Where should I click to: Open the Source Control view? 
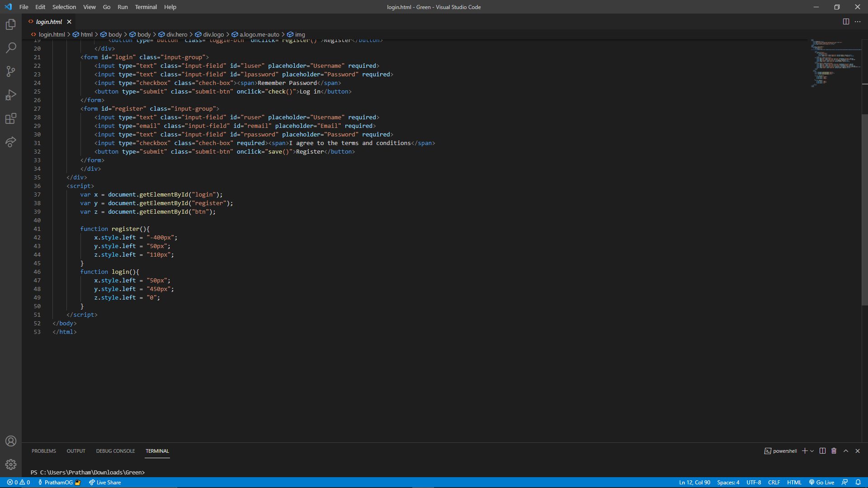(x=11, y=71)
